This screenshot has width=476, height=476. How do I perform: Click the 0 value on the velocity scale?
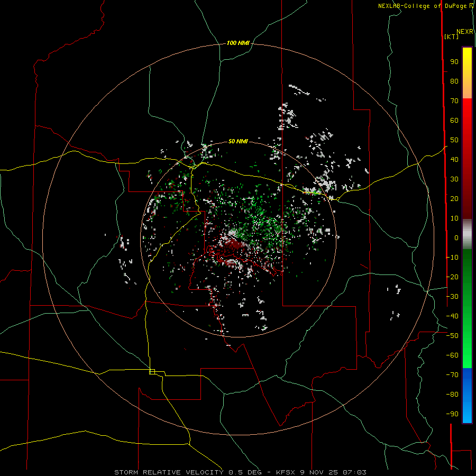coord(456,238)
